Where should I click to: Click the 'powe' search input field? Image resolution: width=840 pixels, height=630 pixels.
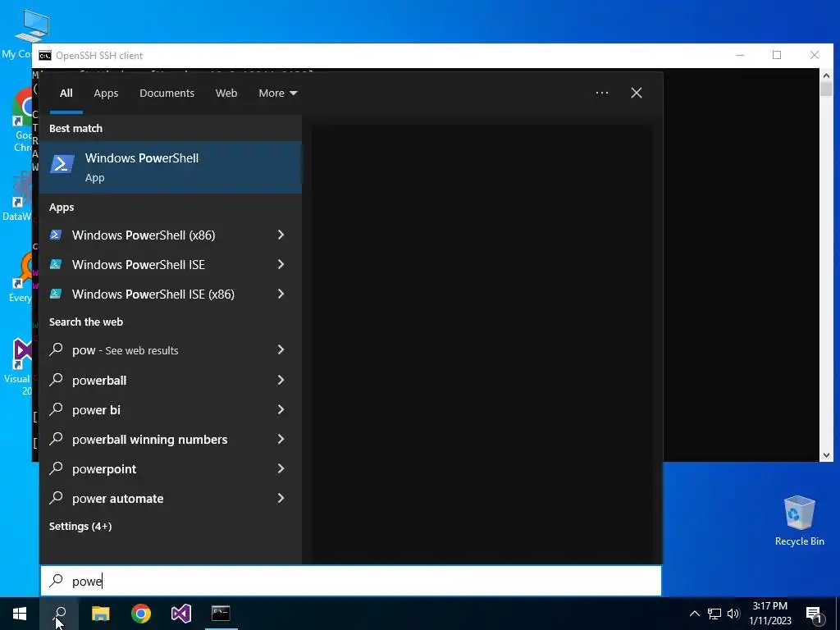351,581
